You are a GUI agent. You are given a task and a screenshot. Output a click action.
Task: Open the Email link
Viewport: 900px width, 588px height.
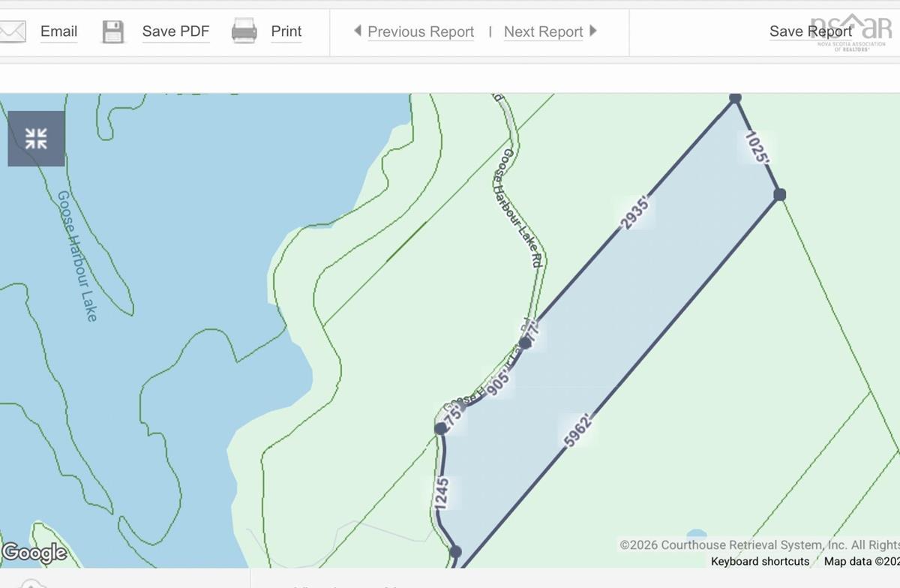[58, 31]
